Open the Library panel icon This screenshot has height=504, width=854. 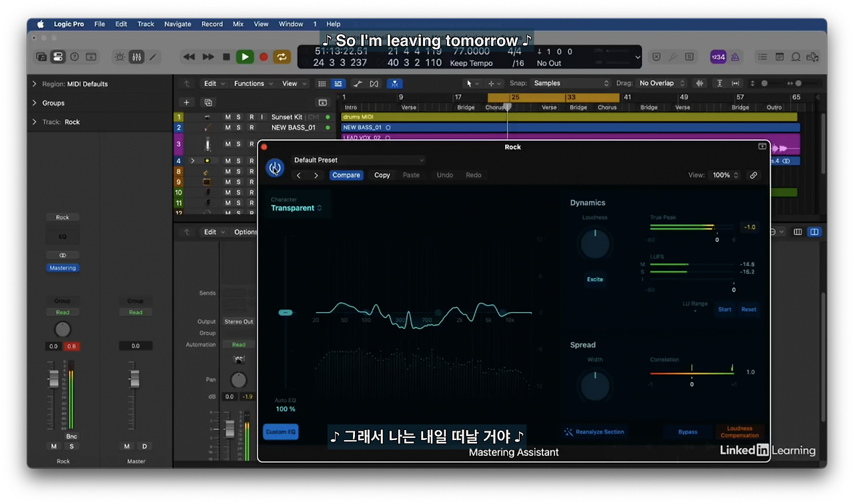pos(41,57)
